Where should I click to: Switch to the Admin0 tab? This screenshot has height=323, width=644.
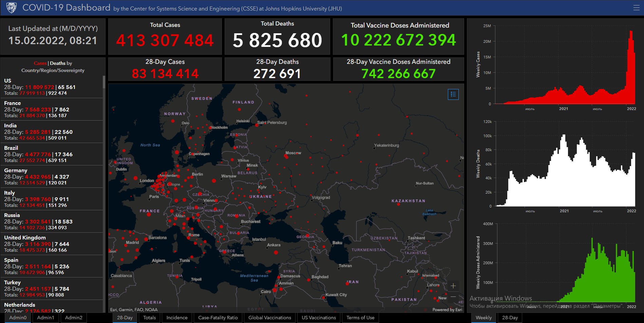pos(18,318)
